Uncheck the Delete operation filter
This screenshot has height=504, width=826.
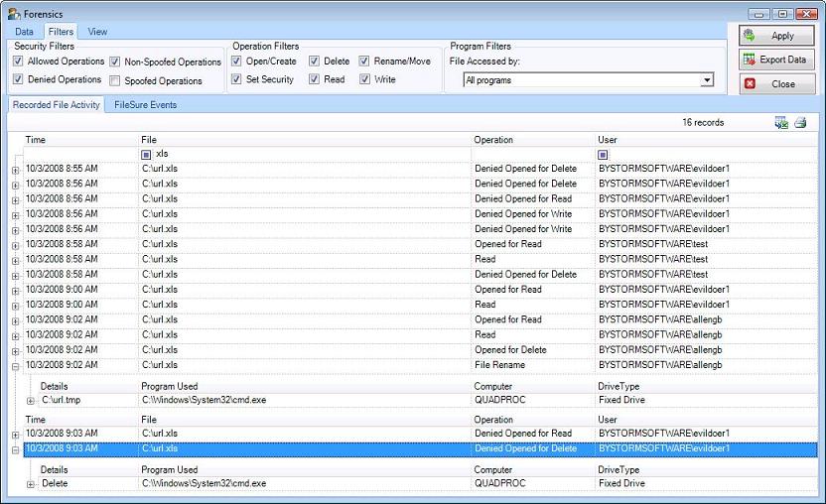(314, 62)
